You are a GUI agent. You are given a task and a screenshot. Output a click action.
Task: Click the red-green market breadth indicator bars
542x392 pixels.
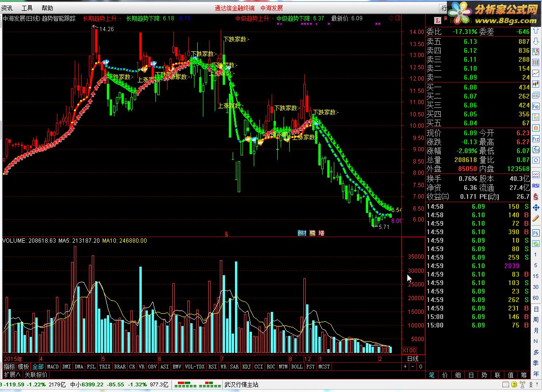(197, 385)
